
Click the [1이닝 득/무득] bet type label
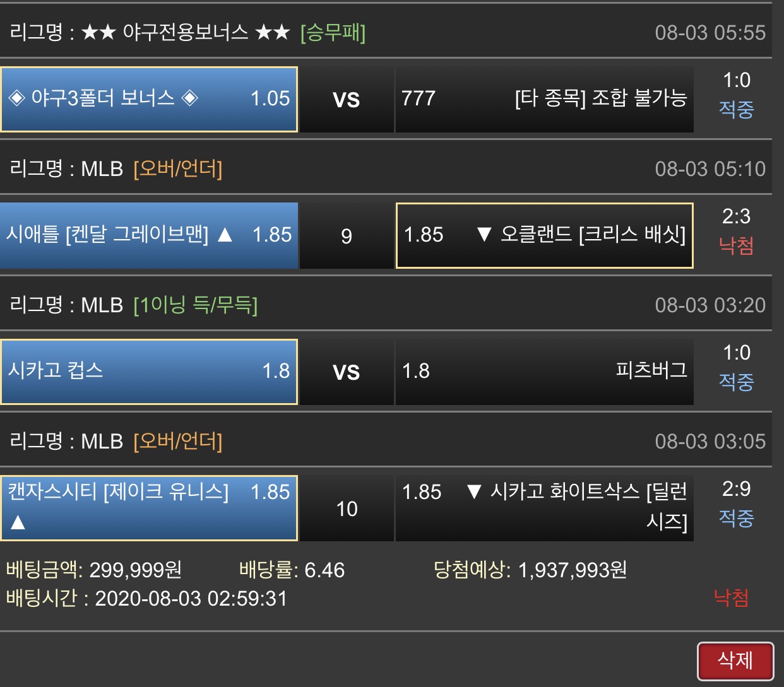(196, 305)
